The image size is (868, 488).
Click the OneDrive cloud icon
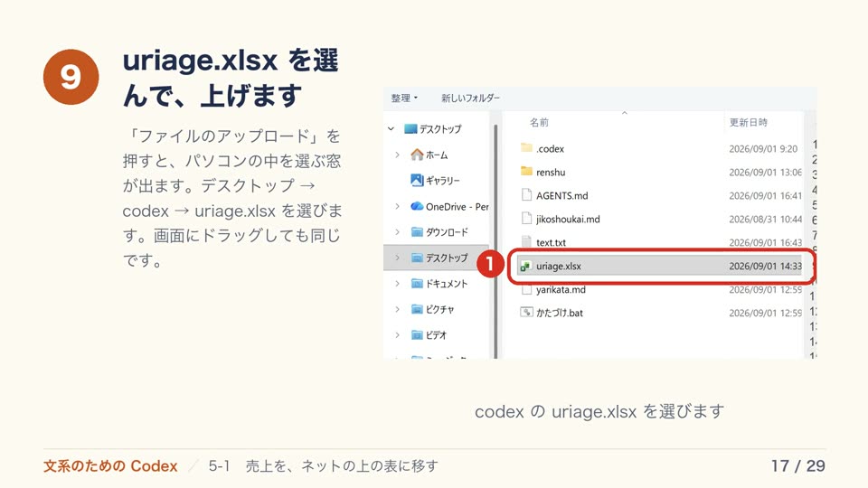pos(417,206)
